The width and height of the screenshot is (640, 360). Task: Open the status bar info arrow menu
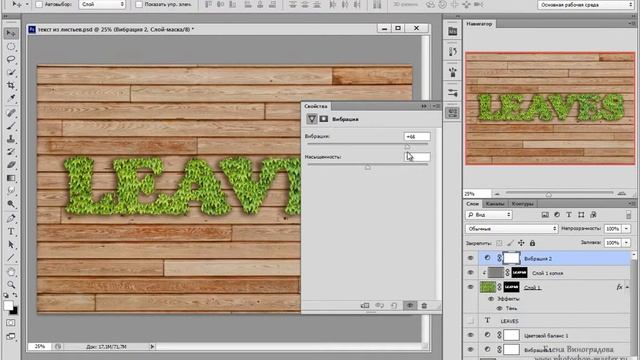(152, 347)
